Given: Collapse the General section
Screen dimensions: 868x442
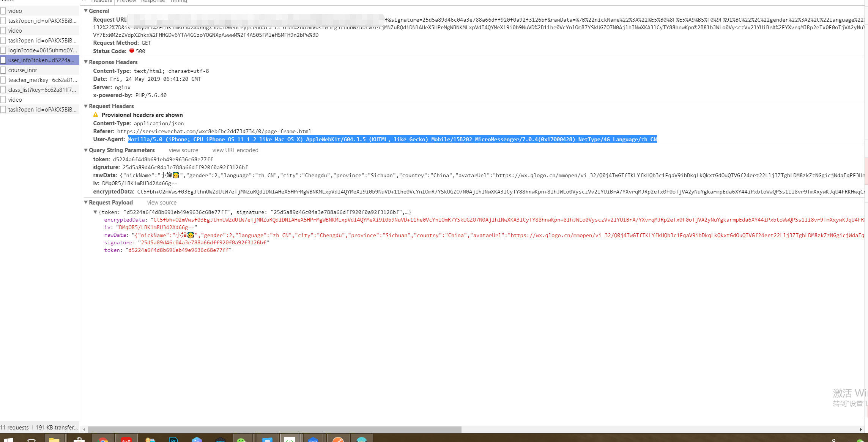Looking at the screenshot, I should [x=86, y=11].
